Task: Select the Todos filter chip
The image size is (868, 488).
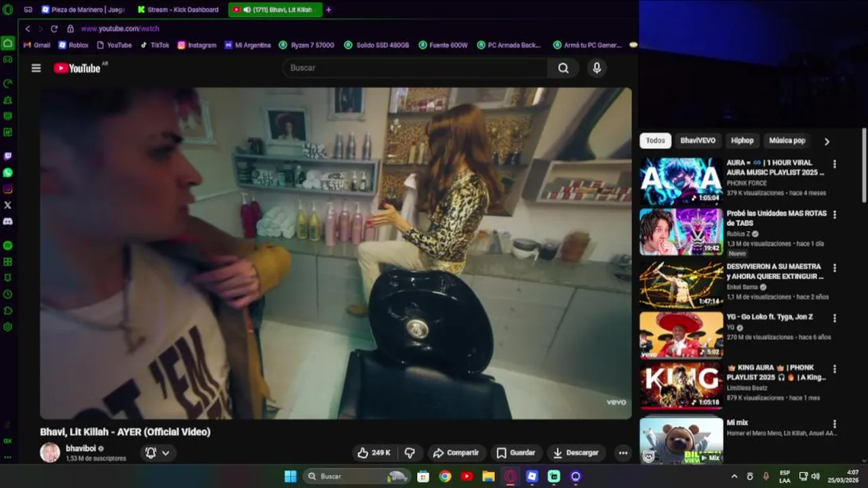Action: click(x=655, y=140)
